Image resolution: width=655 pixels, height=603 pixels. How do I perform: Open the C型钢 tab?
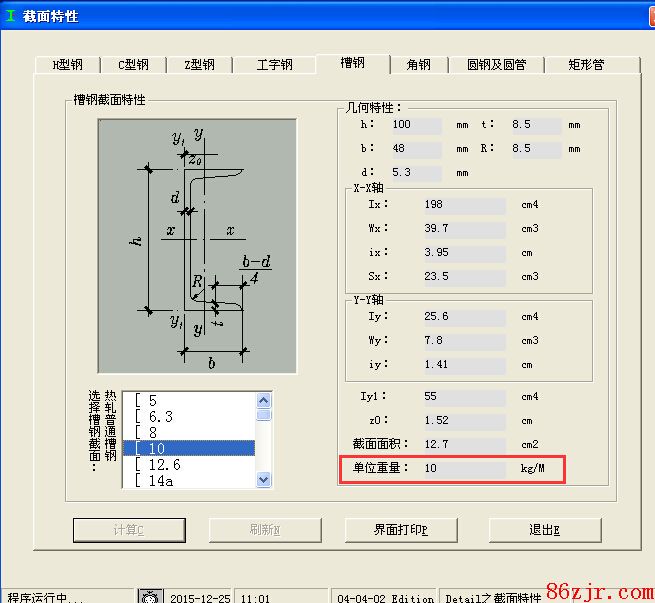point(133,65)
